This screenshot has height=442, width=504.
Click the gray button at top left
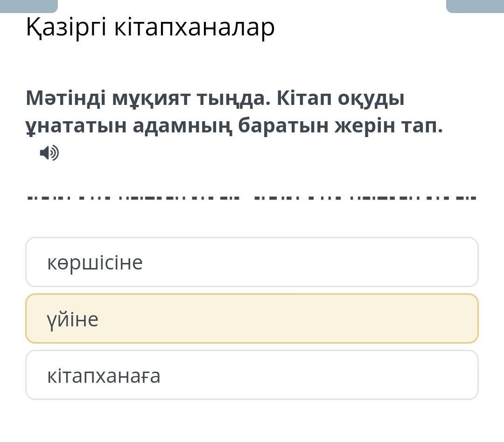[29, 6]
